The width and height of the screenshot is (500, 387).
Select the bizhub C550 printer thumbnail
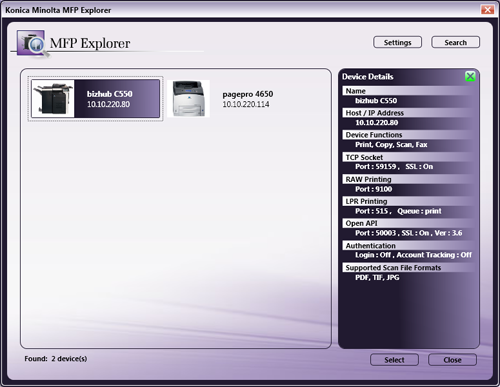(53, 99)
